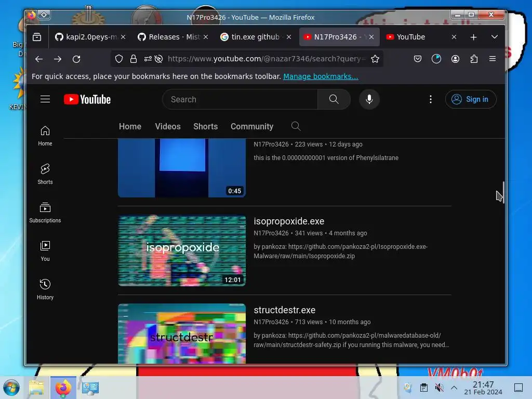
Task: Open YouTube settings three-dot menu
Action: click(431, 99)
